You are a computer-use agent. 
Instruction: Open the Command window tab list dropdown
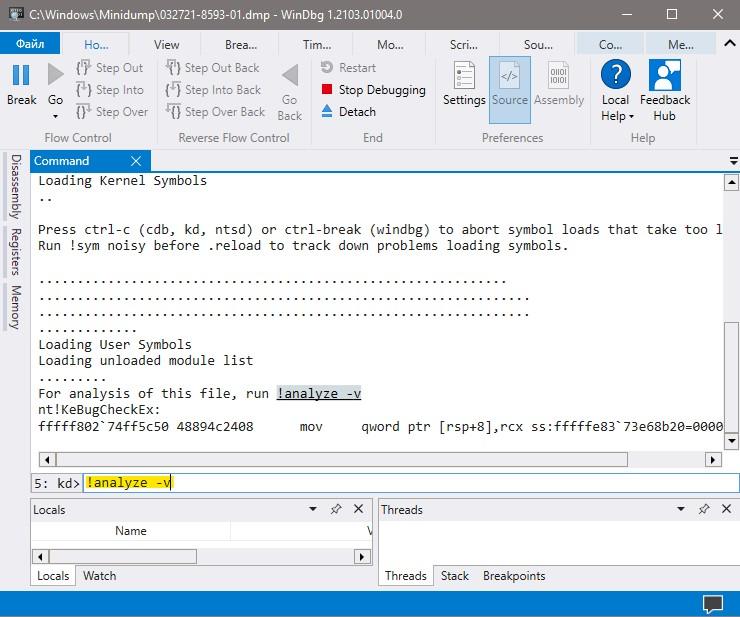pos(734,161)
